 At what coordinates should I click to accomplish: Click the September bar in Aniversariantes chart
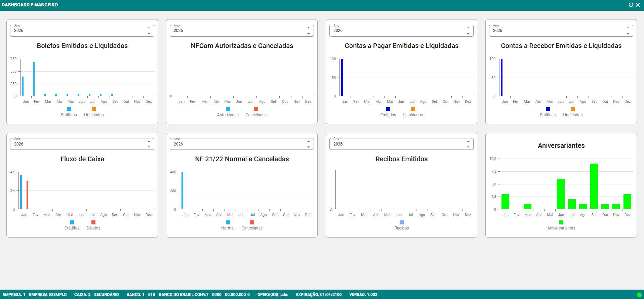click(594, 186)
